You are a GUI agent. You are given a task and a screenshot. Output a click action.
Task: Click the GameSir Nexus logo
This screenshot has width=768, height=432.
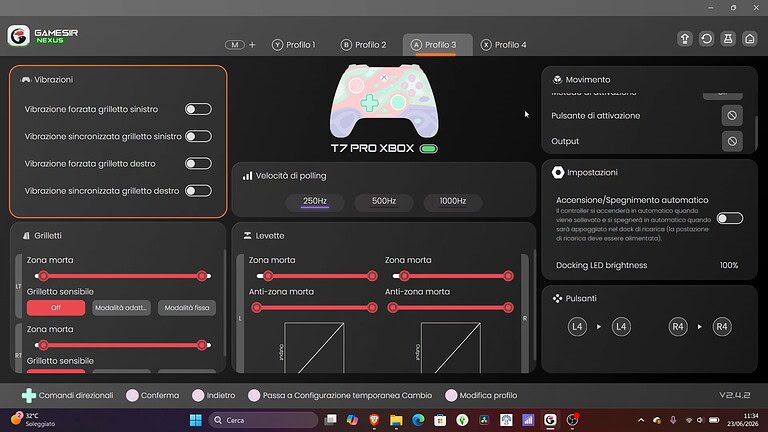(43, 36)
